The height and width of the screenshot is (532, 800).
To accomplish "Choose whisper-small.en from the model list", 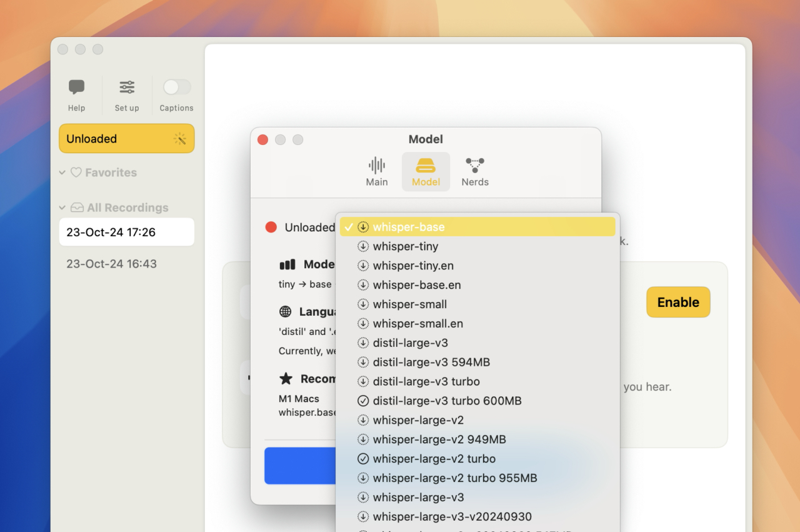I will (x=477, y=324).
